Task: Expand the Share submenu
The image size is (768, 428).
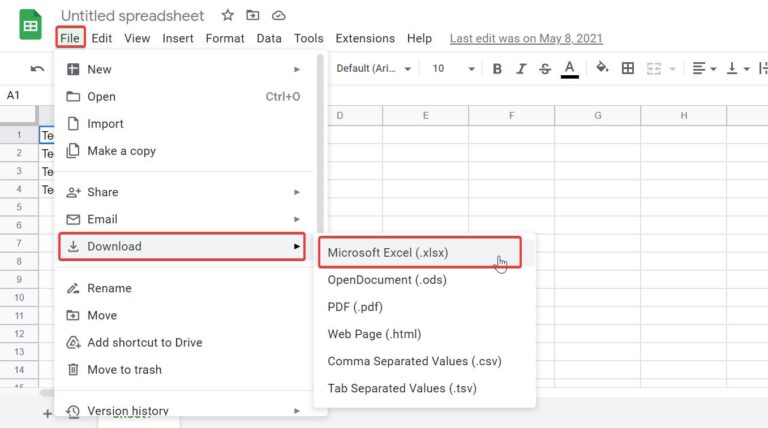Action: pyautogui.click(x=183, y=192)
